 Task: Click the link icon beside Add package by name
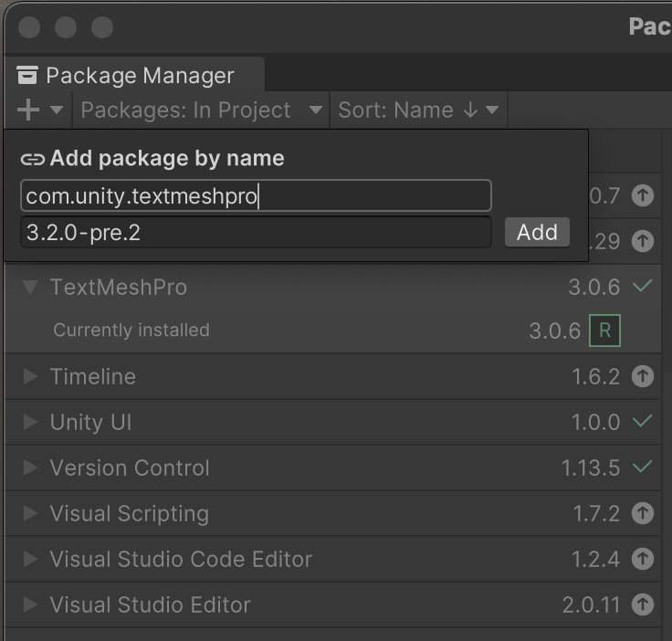click(x=33, y=160)
